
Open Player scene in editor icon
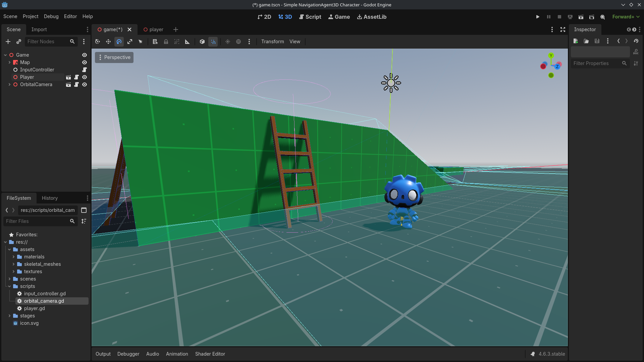68,77
